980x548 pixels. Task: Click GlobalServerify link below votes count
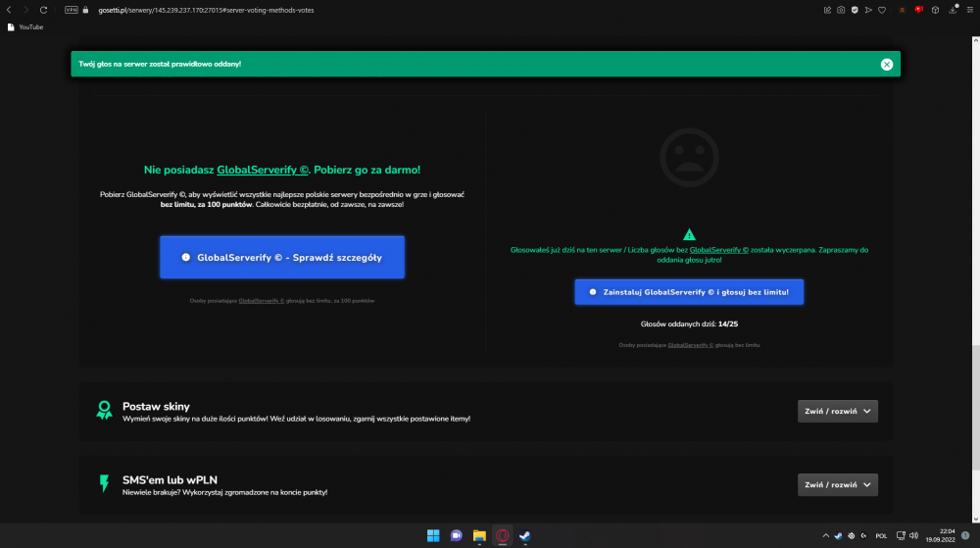[x=690, y=345]
